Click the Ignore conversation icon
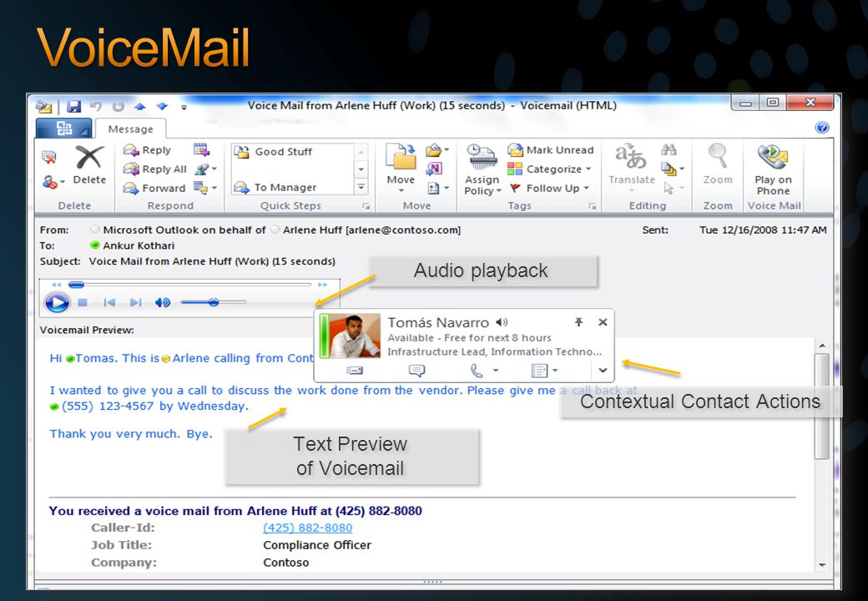 [x=49, y=157]
